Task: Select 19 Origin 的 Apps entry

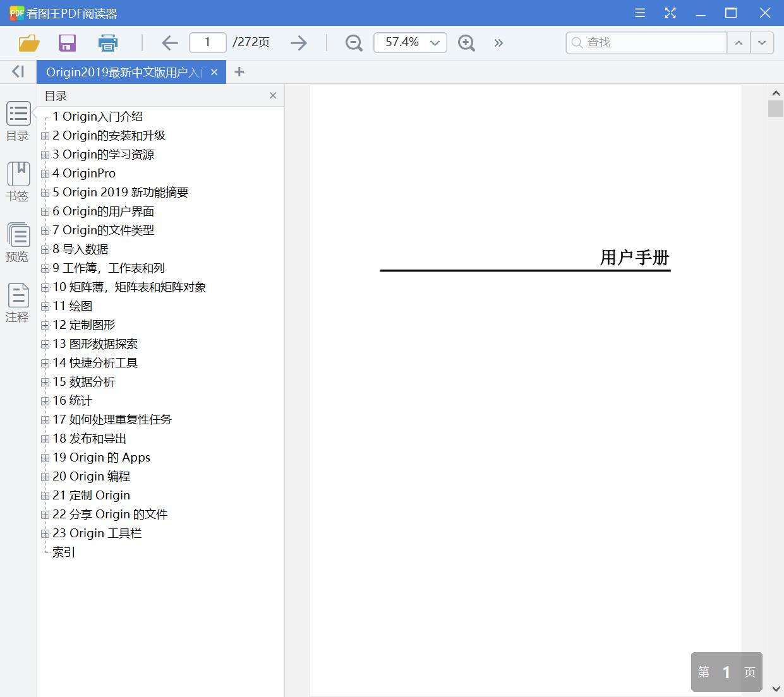Action: point(102,457)
